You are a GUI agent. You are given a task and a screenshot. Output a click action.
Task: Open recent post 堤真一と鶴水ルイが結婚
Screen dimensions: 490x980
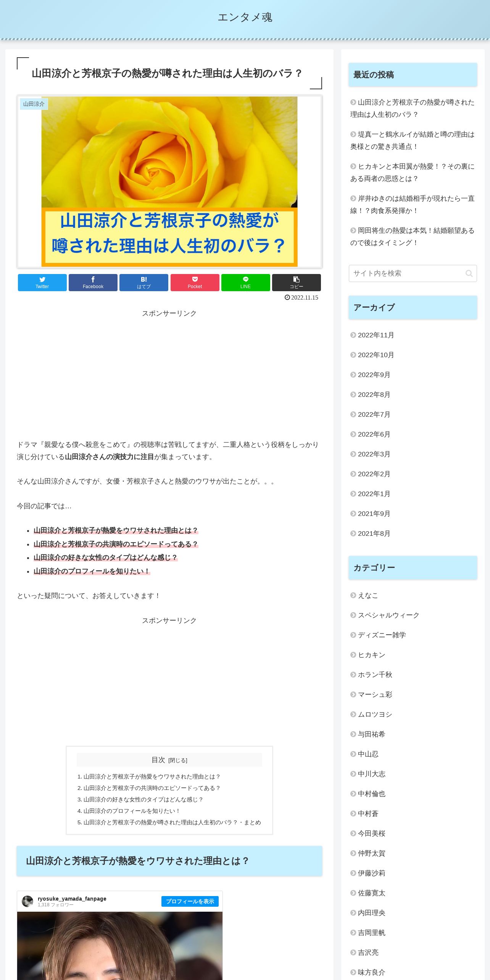pyautogui.click(x=413, y=140)
